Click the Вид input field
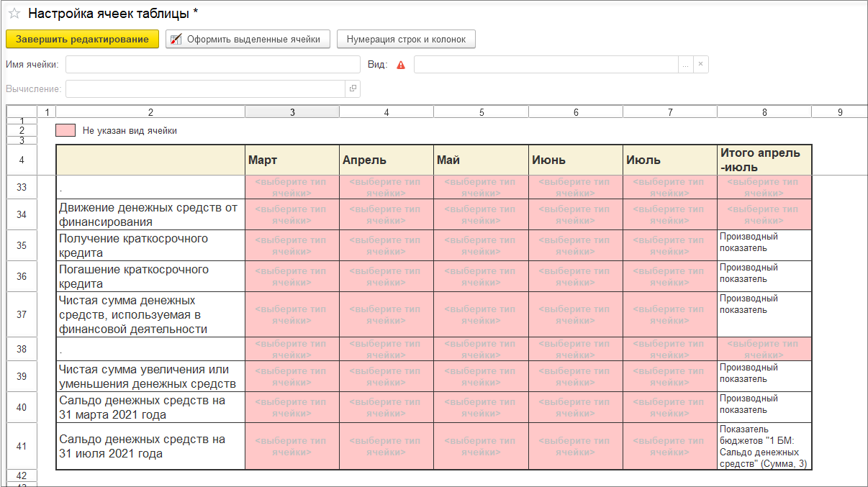This screenshot has width=868, height=487. [x=546, y=64]
